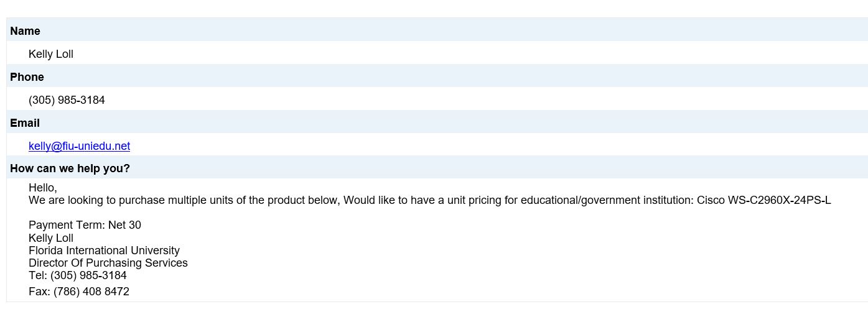Image resolution: width=868 pixels, height=322 pixels.
Task: Click the words educational/government institution
Action: click(606, 200)
